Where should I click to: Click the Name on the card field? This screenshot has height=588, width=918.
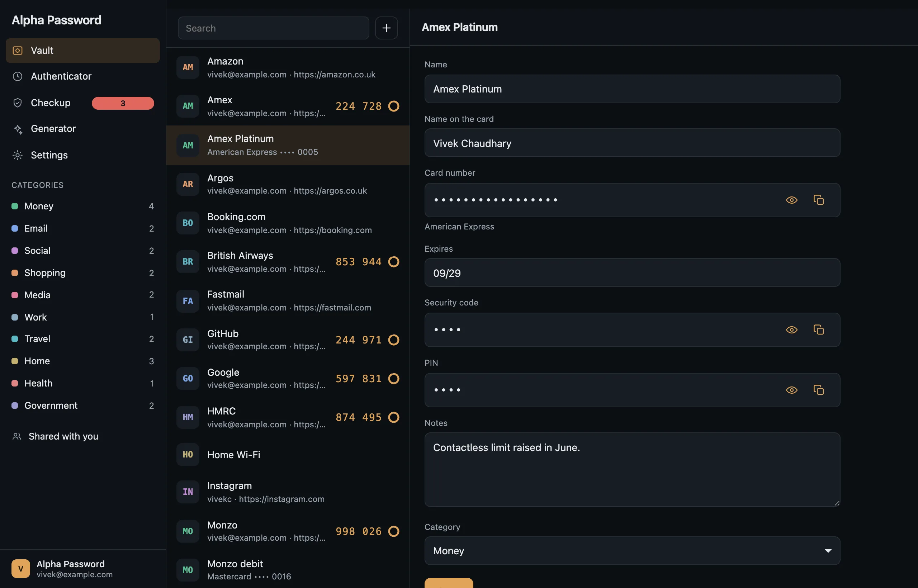tap(632, 143)
